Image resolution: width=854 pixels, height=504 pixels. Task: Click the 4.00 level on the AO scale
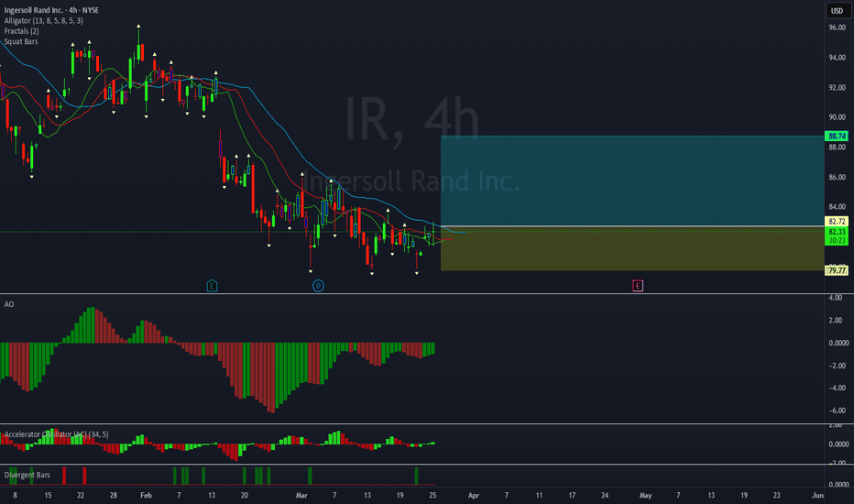(x=836, y=298)
